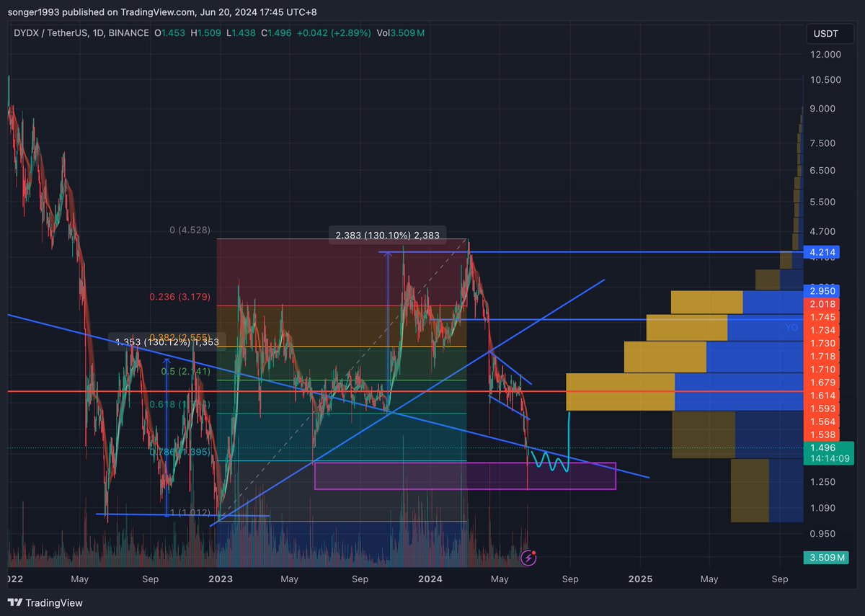Image resolution: width=865 pixels, height=616 pixels.
Task: Click the green 3.509M volume label on the price scale
Action: tap(826, 558)
